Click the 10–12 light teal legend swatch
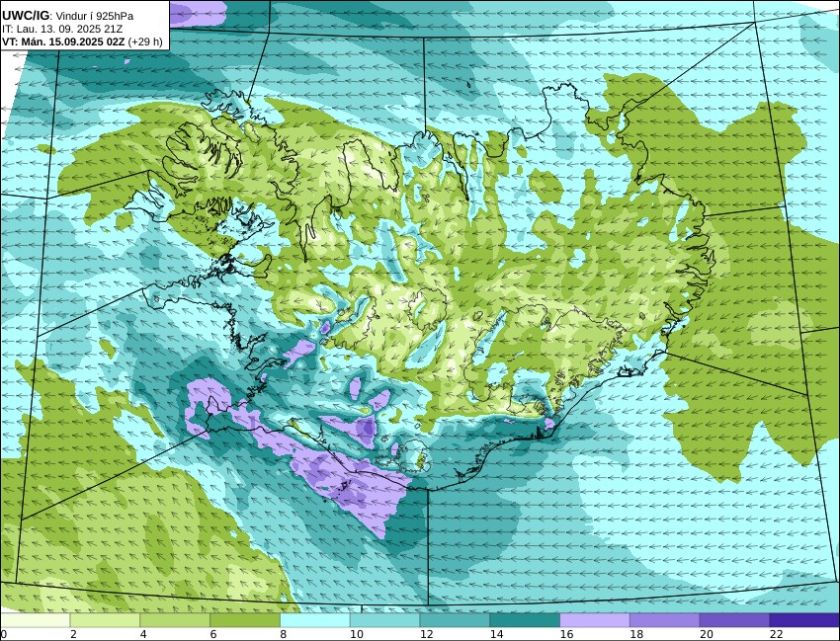The image size is (840, 641). [384, 620]
